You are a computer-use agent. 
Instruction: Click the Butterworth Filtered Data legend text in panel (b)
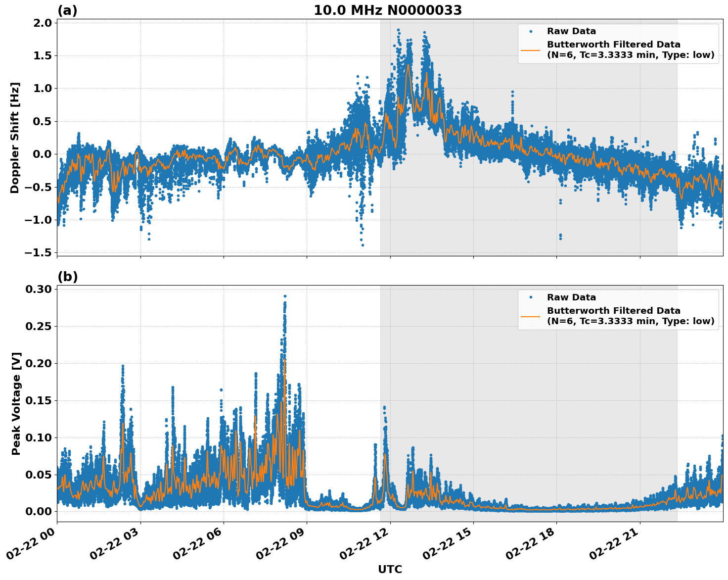(613, 310)
